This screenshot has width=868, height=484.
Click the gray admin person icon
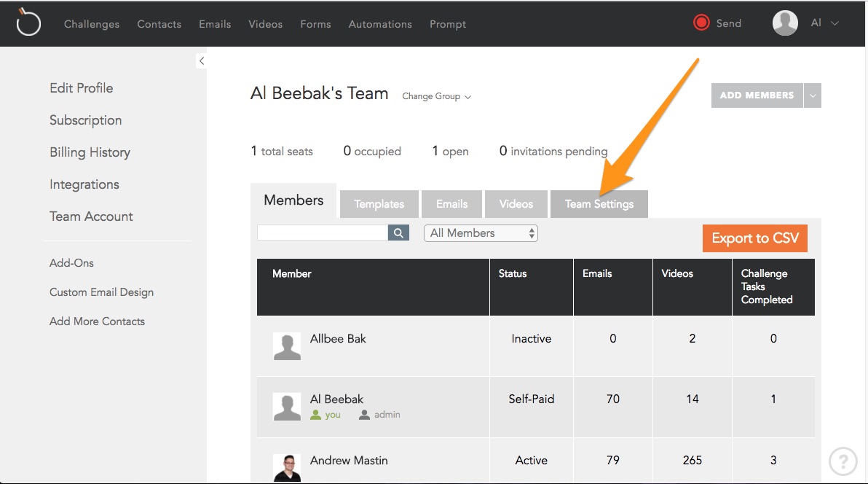click(x=364, y=415)
